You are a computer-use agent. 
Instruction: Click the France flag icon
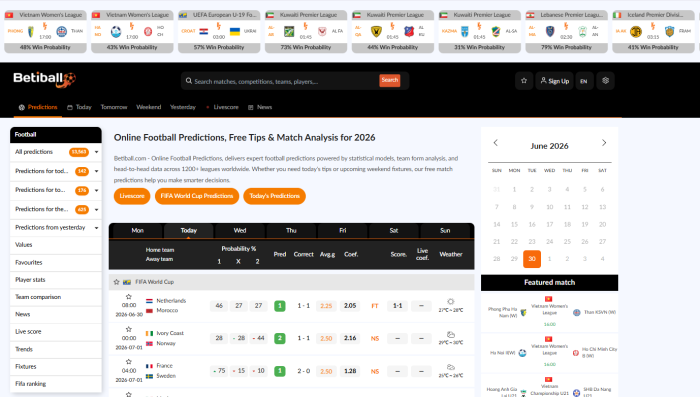click(x=150, y=366)
